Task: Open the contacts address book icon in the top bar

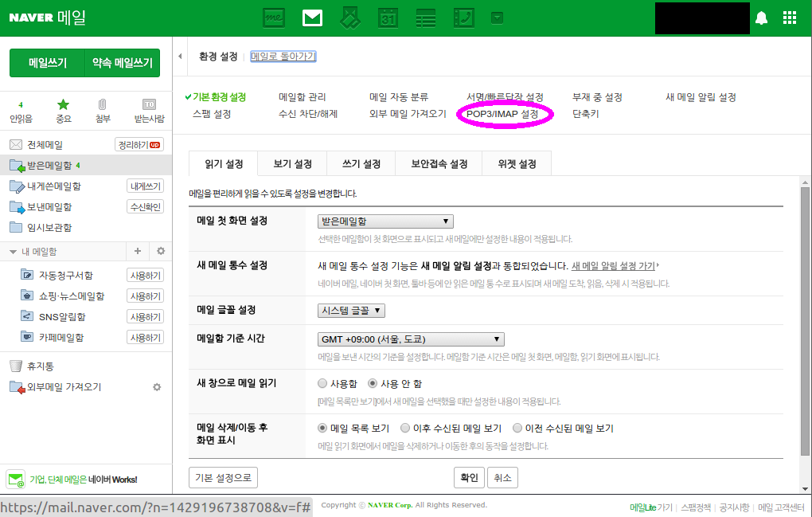Action: pyautogui.click(x=349, y=17)
